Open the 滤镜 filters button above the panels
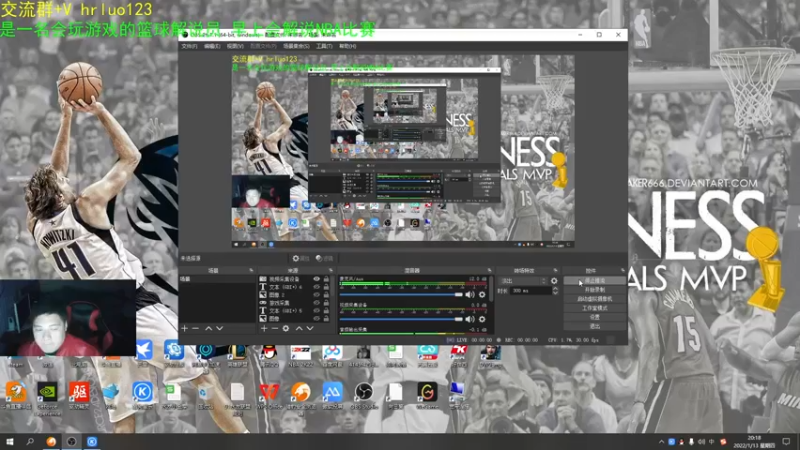 click(x=324, y=258)
